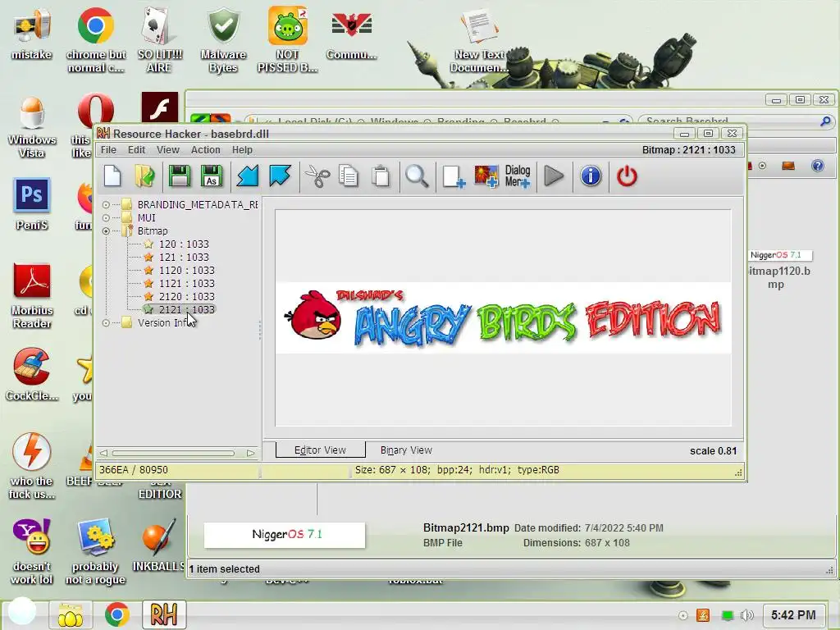This screenshot has width=840, height=630.
Task: Click the Resource Hacker RH taskbar button
Action: click(164, 614)
